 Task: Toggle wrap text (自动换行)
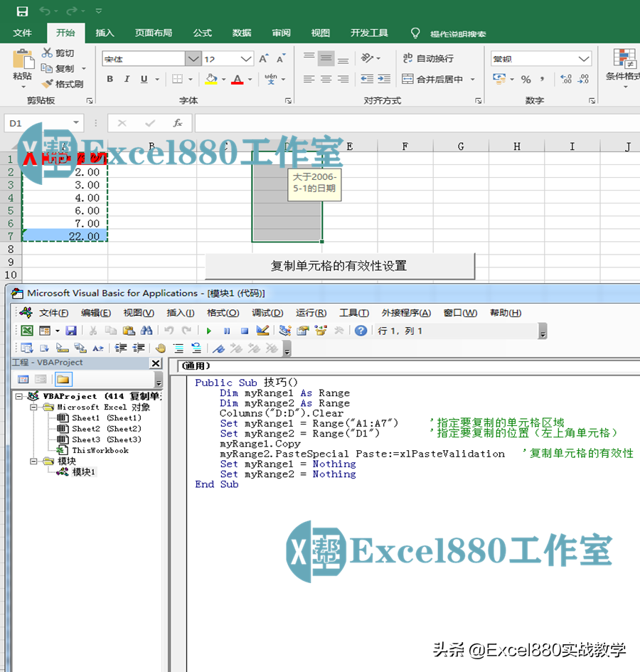(x=428, y=58)
